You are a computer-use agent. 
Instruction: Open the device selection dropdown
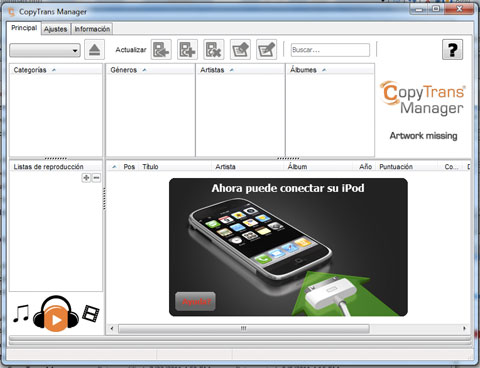[45, 50]
